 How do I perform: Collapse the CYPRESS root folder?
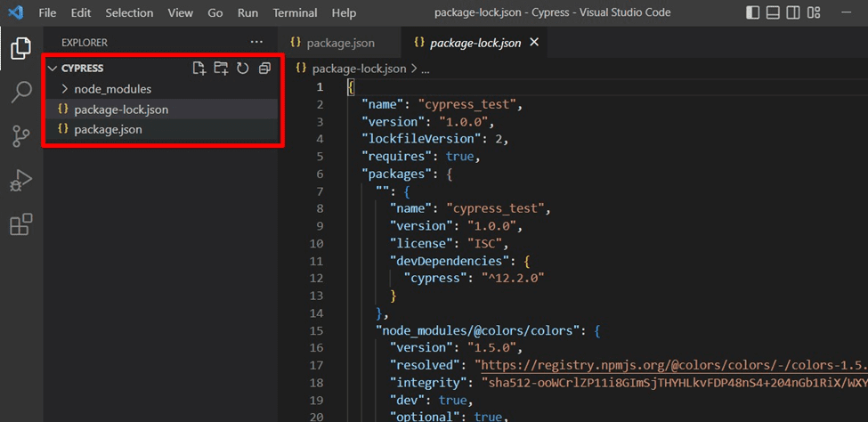coord(82,69)
